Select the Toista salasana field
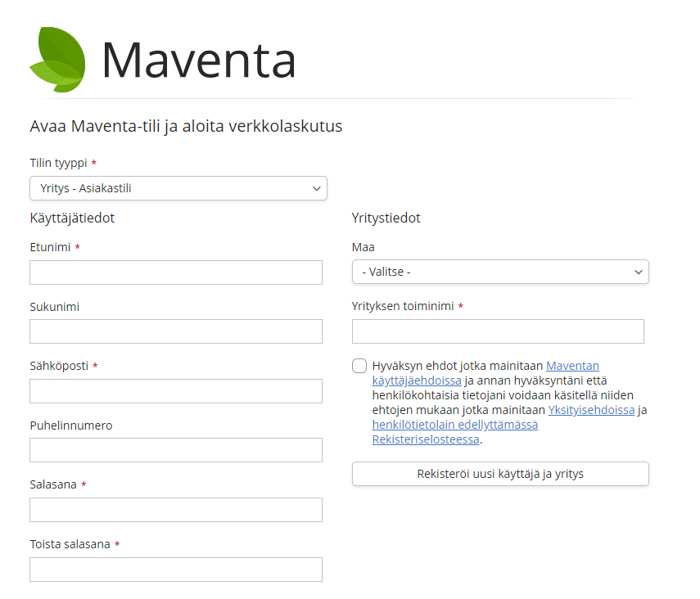Screen dimensions: 700x599 pyautogui.click(x=175, y=569)
